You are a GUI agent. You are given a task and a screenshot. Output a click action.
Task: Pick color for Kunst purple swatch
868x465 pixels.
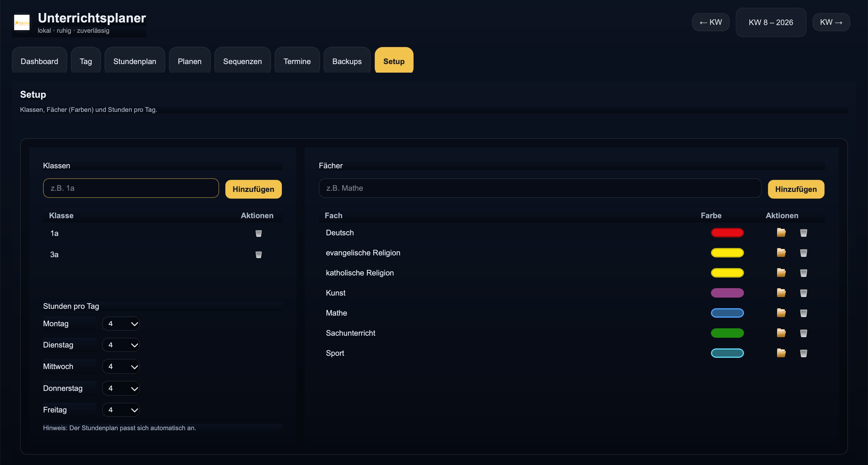(727, 293)
